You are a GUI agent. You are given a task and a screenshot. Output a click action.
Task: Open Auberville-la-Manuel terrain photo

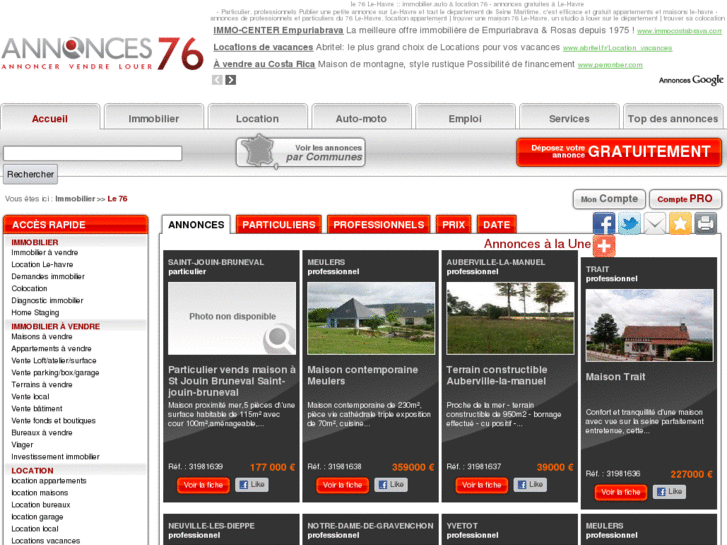click(510, 319)
